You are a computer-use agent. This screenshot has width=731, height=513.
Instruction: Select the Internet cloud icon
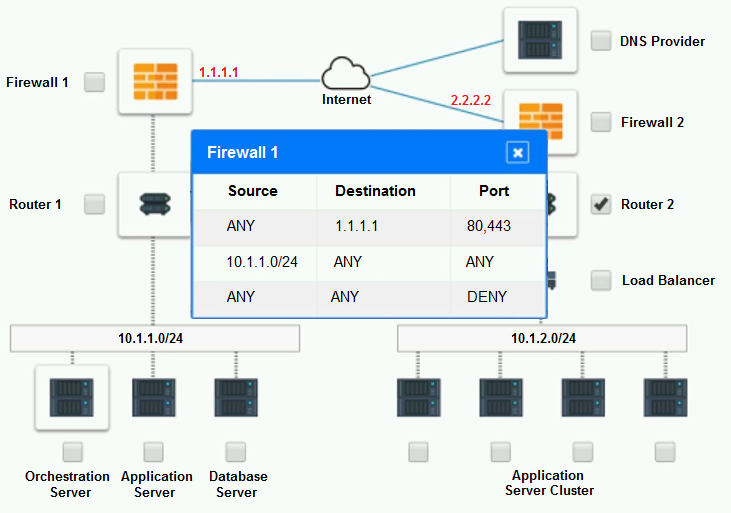(x=346, y=74)
